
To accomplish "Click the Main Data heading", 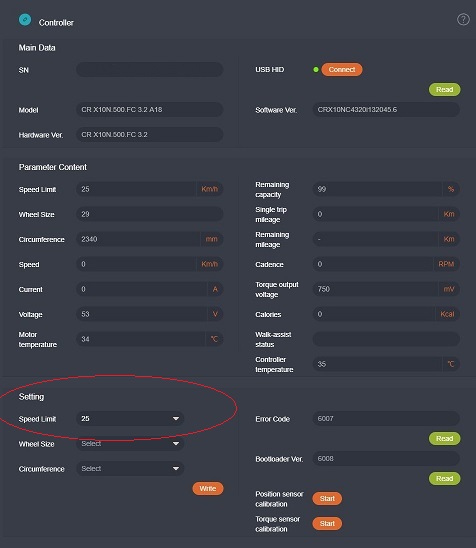I will click(37, 48).
